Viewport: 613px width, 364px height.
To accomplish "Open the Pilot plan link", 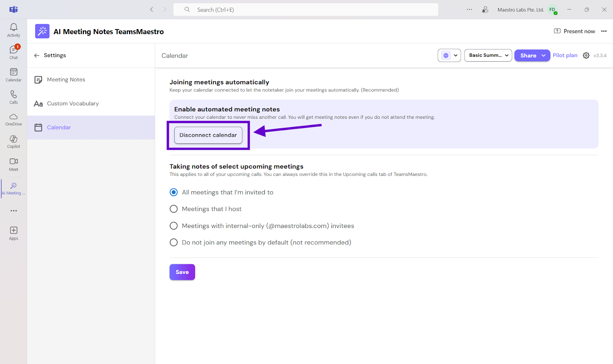I will pos(565,55).
